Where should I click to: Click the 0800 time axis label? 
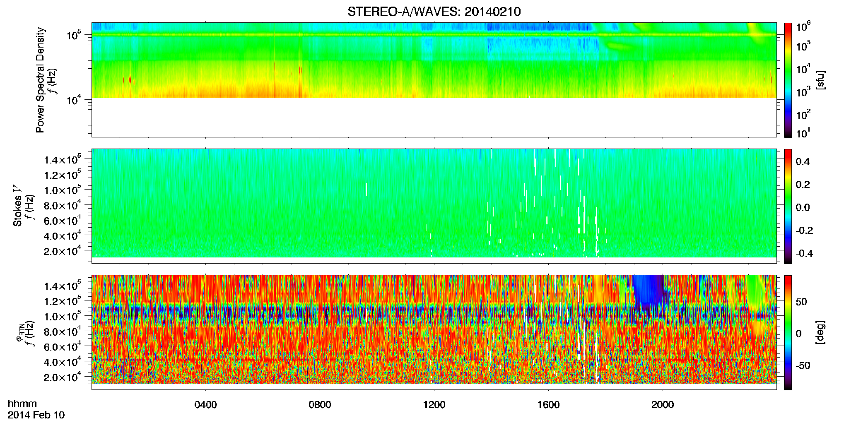[x=320, y=405]
